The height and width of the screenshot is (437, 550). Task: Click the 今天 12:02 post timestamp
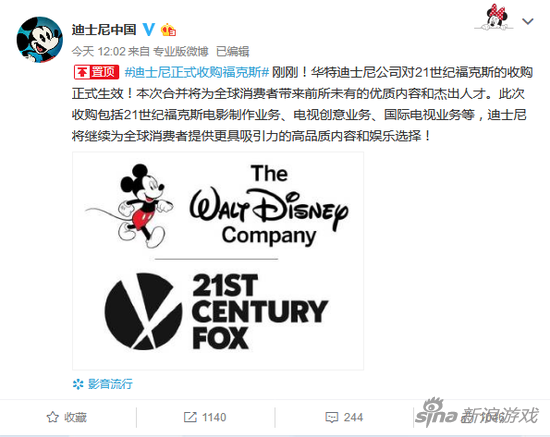[99, 52]
